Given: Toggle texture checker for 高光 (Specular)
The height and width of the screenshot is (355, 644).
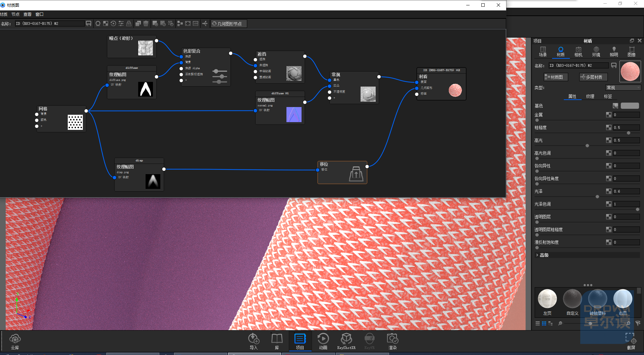Looking at the screenshot, I should coord(608,140).
